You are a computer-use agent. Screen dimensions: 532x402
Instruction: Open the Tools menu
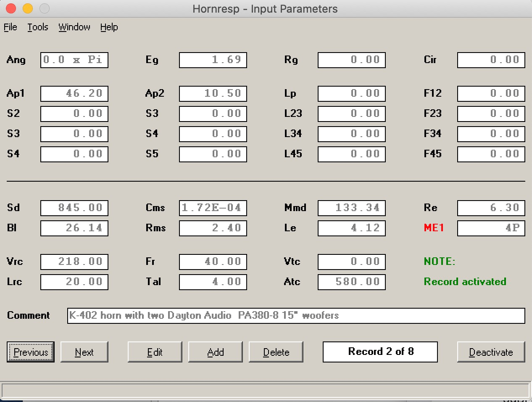coord(38,27)
